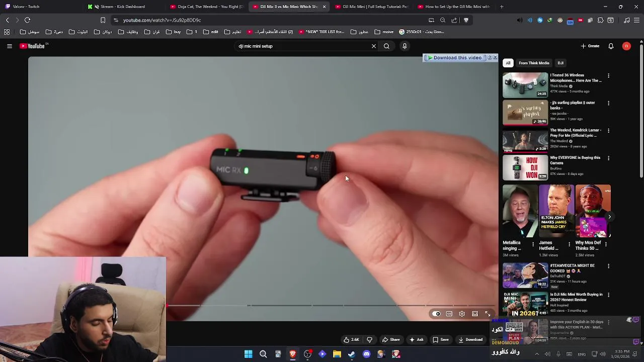Go back in browser history
The image size is (644, 362).
(x=7, y=20)
